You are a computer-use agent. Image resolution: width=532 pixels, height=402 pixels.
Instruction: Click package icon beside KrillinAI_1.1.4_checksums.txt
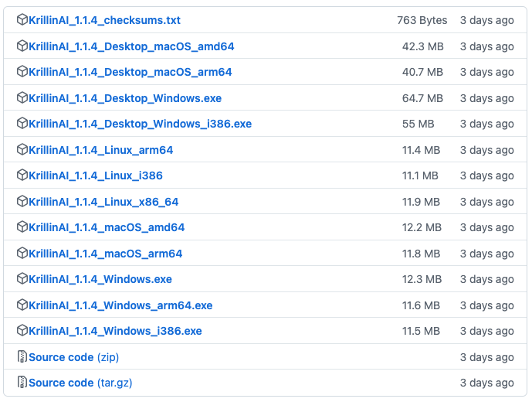(22, 19)
